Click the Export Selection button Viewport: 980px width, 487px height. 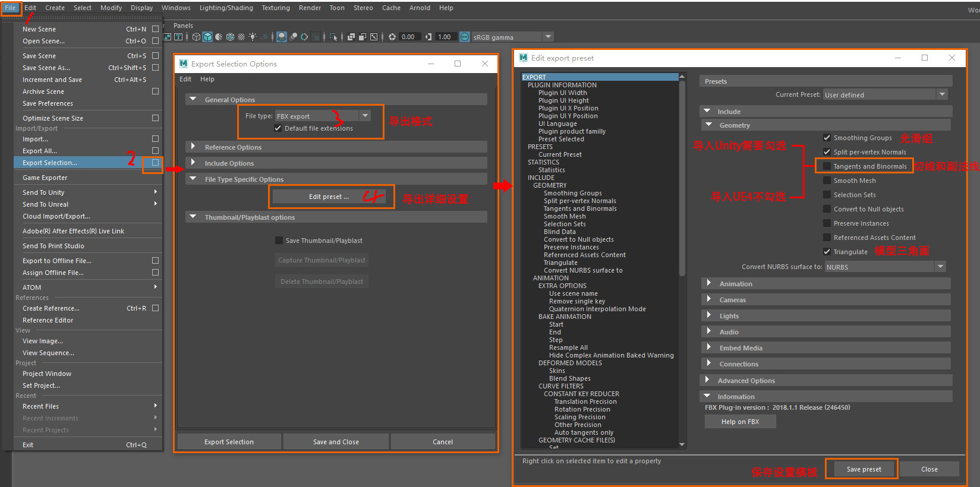(x=229, y=442)
